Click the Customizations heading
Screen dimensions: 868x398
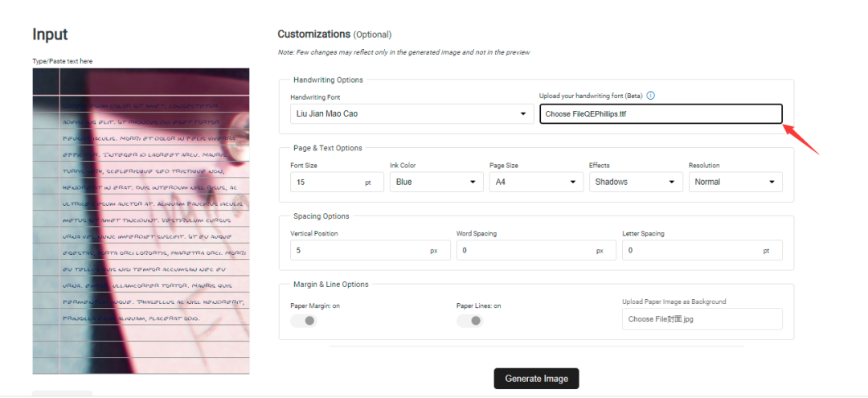(314, 35)
